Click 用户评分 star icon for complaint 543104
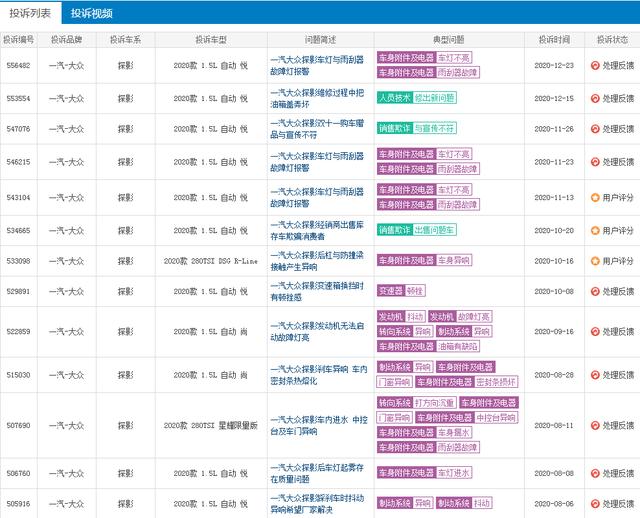 (x=595, y=198)
